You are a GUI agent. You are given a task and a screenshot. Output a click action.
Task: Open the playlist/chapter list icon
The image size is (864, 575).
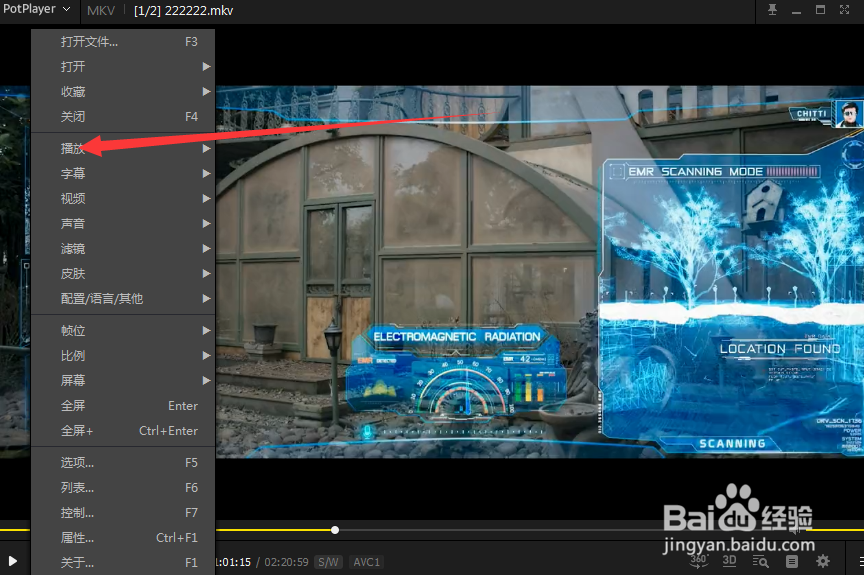pos(792,561)
